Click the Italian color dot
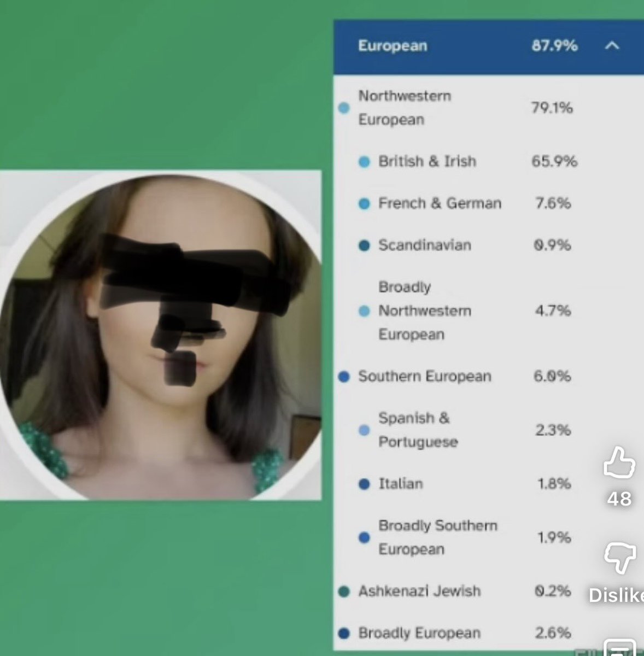The image size is (644, 656). 364,484
